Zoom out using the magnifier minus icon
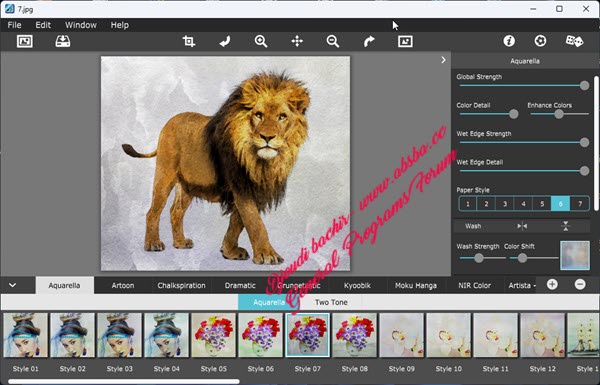Screen dimensions: 600x385 [x=333, y=41]
